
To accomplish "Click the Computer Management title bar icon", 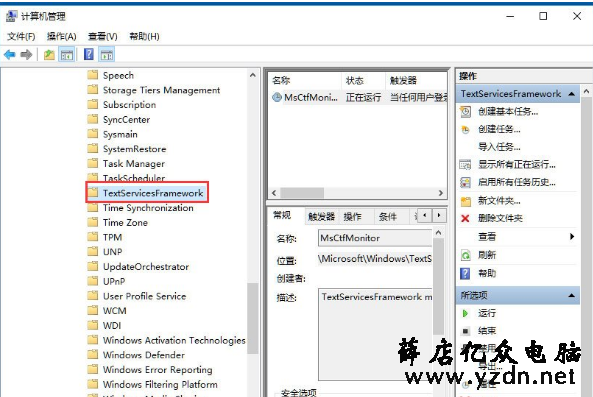I will point(11,16).
